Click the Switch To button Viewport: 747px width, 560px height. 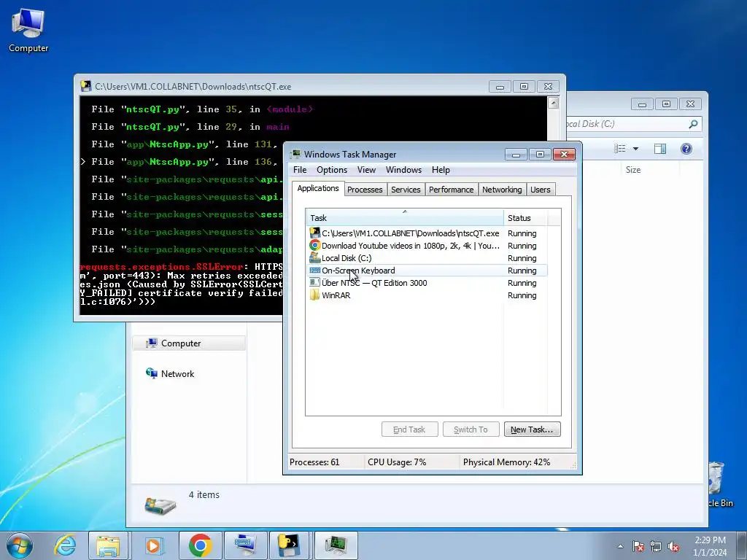tap(471, 429)
